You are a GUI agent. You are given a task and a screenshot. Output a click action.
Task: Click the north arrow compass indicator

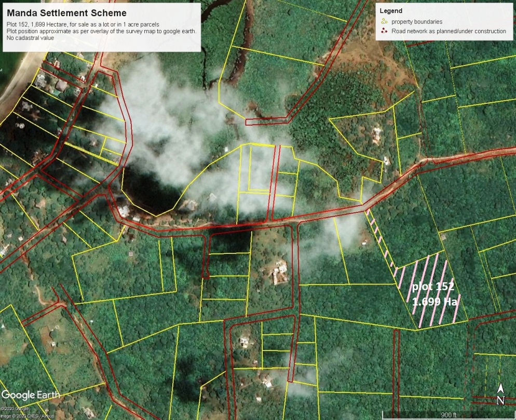[500, 395]
